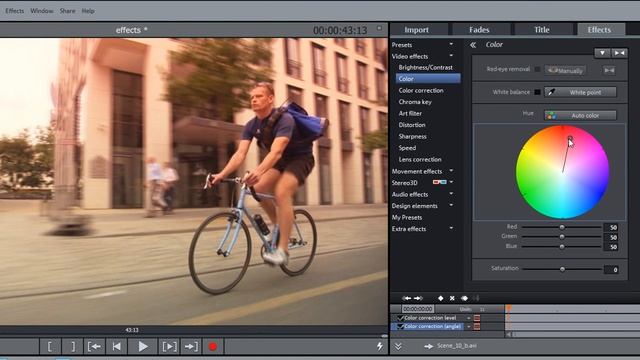The image size is (640, 360).
Task: Expand the Design elements category
Action: (x=451, y=205)
